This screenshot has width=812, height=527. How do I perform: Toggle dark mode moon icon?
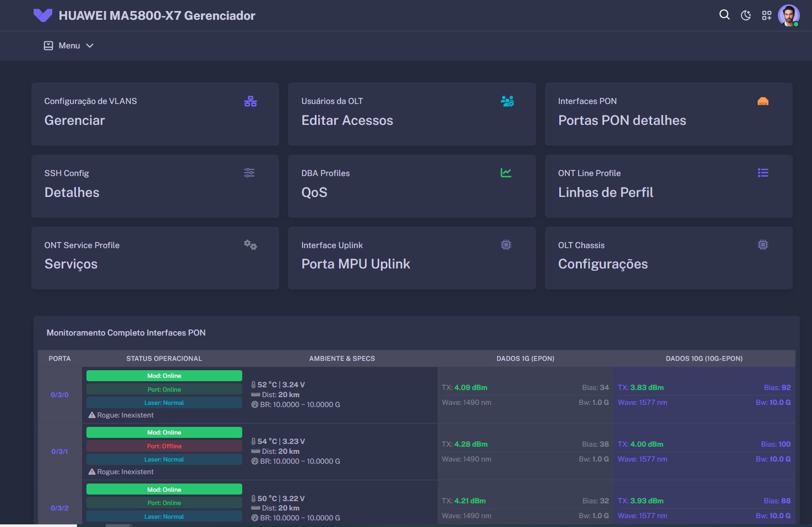coord(746,15)
